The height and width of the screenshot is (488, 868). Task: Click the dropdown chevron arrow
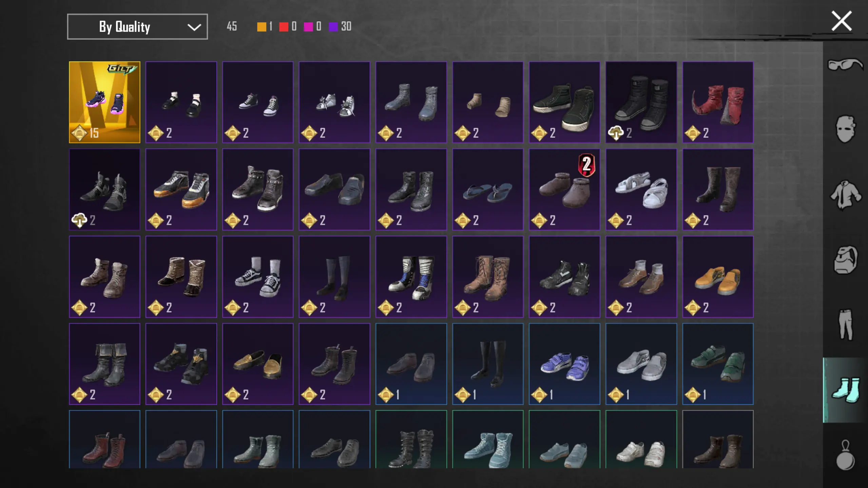(194, 27)
